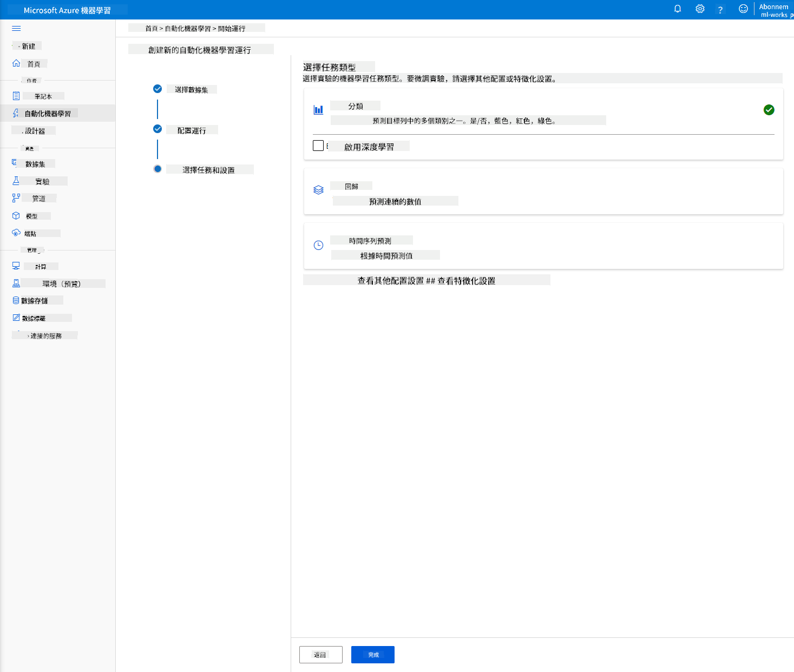794x672 pixels.
Task: Click the datasets icon beside 數據集
Action: point(15,162)
